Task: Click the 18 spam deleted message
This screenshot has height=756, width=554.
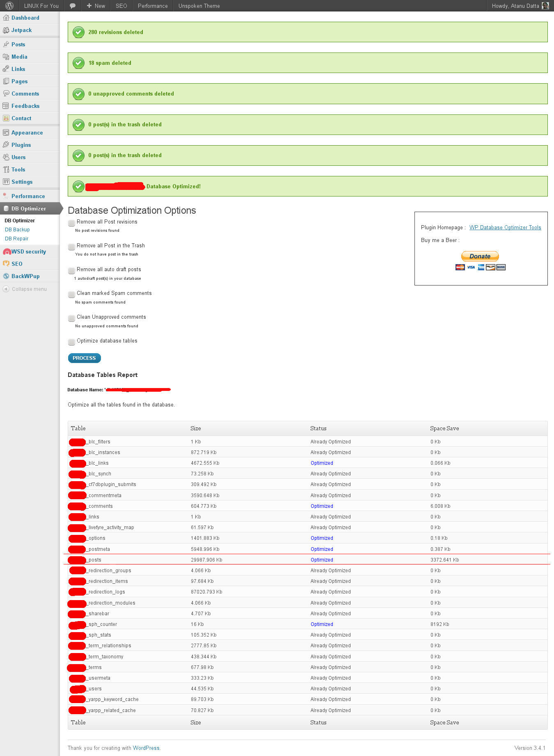Action: pos(110,63)
